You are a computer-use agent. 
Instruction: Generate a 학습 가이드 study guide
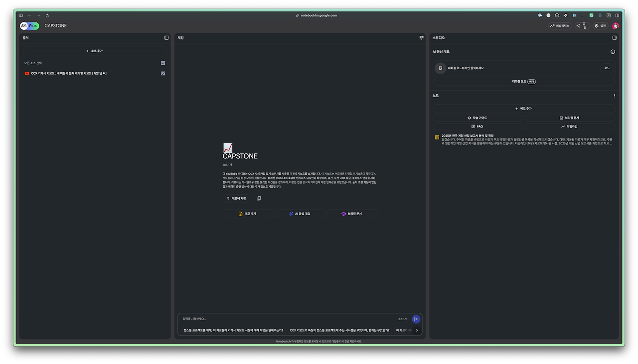pos(478,118)
